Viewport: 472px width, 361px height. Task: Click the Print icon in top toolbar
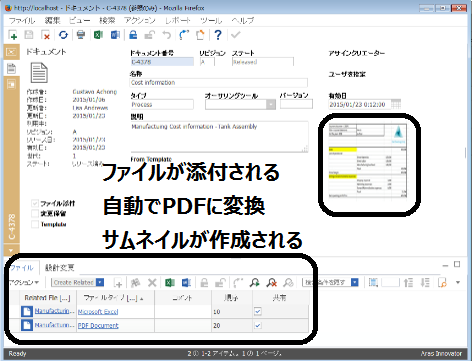point(81,35)
